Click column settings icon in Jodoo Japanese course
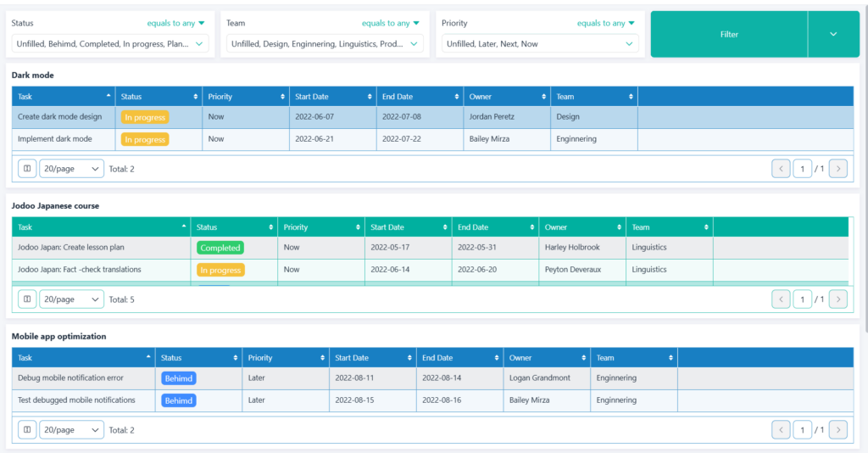The image size is (868, 453). pos(27,299)
